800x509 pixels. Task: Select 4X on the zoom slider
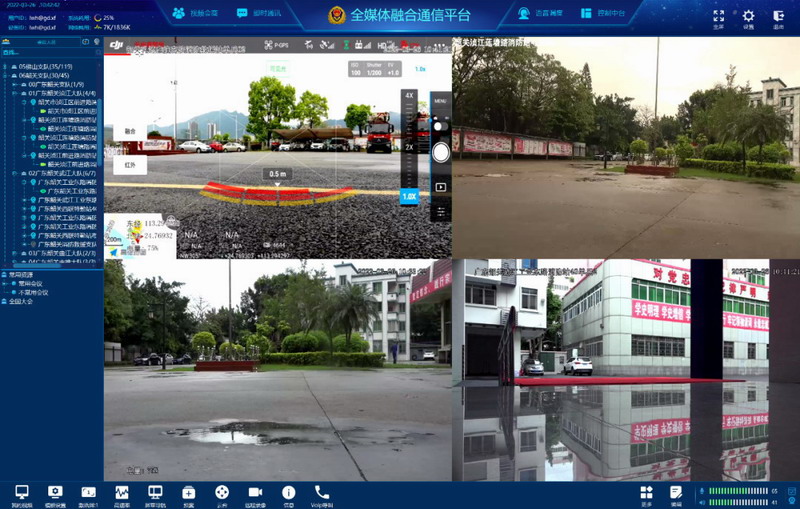point(409,95)
